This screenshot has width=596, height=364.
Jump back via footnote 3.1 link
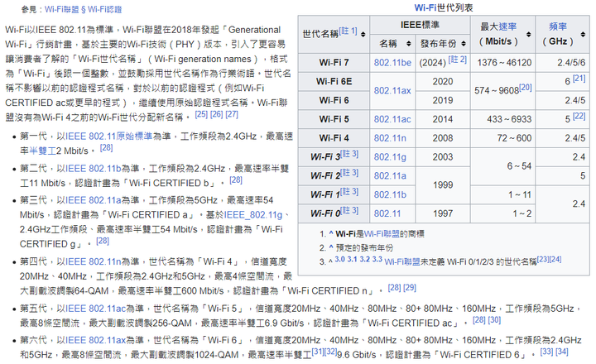click(353, 260)
